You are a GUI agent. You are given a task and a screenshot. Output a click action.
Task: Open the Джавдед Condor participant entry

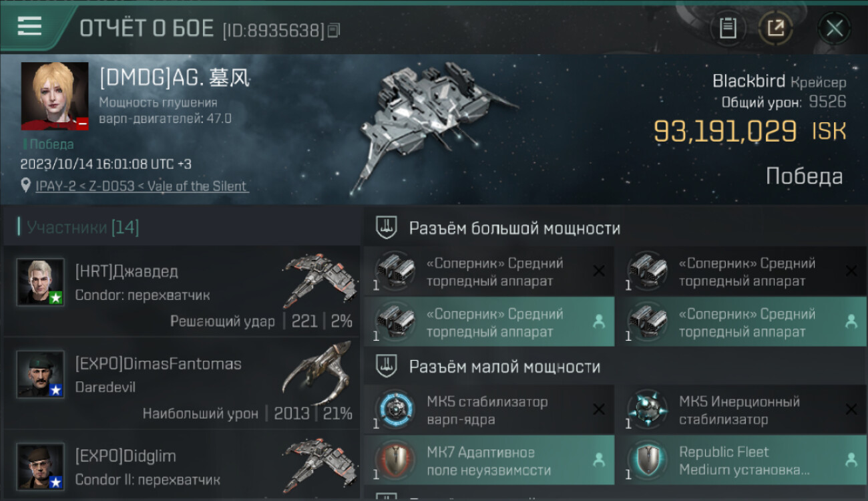182,291
